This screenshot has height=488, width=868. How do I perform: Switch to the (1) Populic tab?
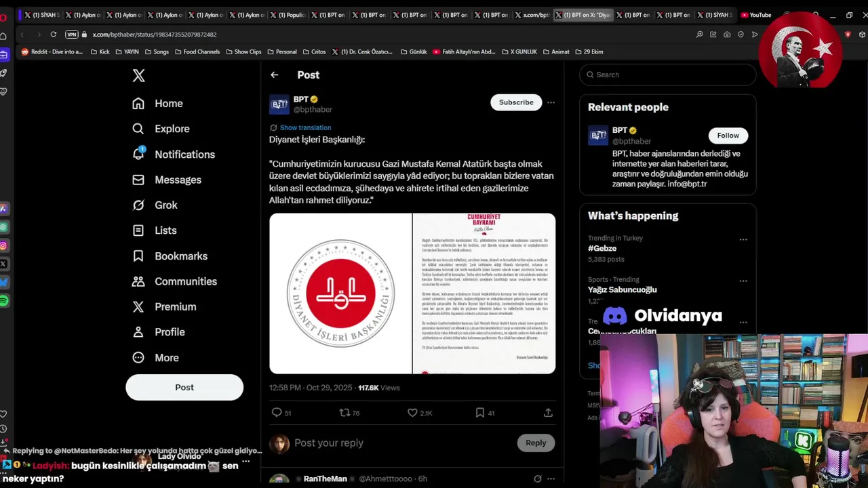pos(288,15)
